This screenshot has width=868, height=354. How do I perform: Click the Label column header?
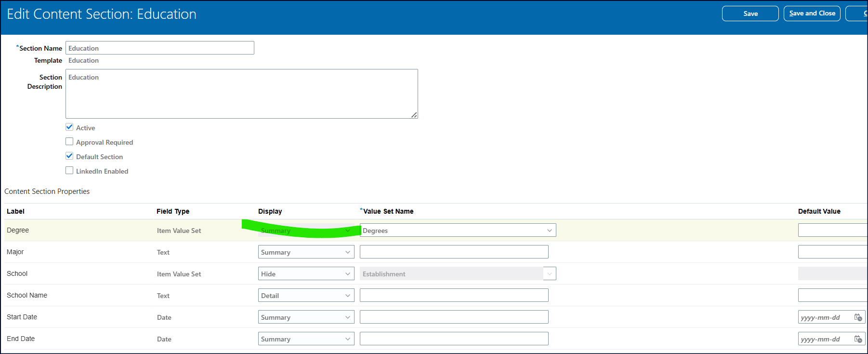tap(15, 211)
